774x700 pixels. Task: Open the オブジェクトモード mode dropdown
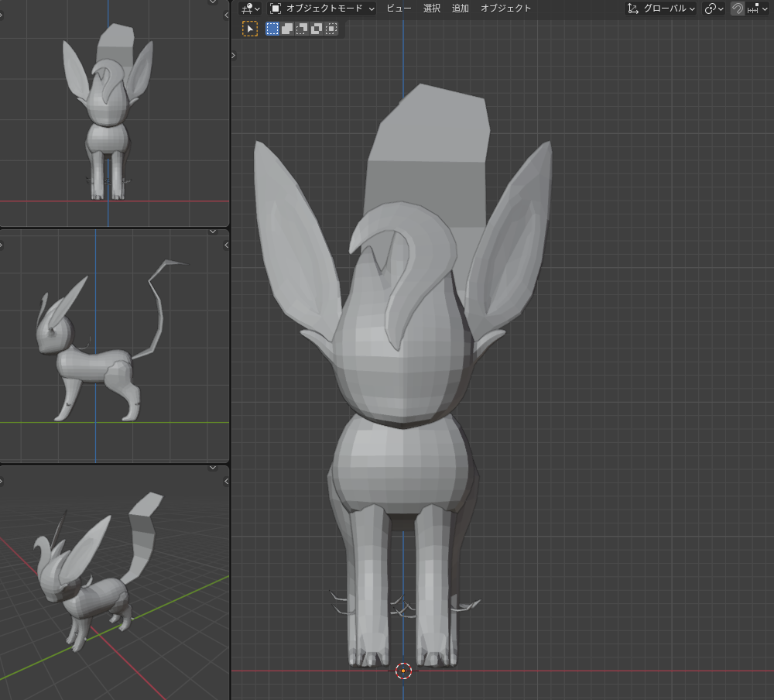pyautogui.click(x=322, y=9)
